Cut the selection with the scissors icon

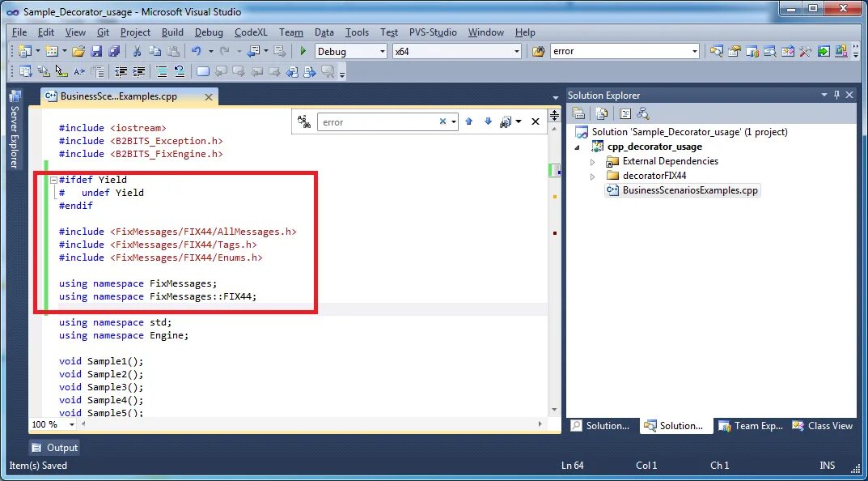(137, 52)
